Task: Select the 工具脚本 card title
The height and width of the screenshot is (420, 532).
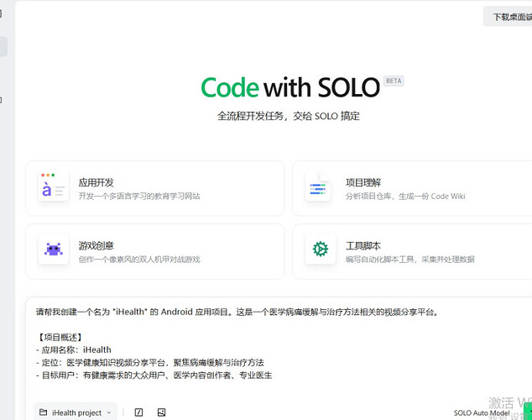Action: click(x=363, y=246)
